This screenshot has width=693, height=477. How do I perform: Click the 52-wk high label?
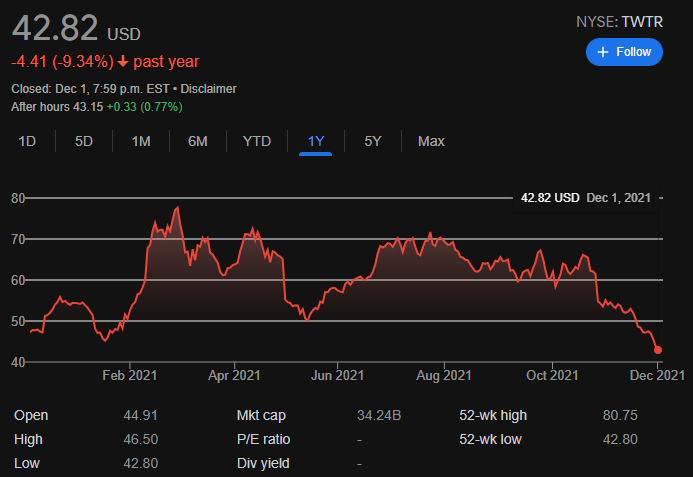click(493, 416)
